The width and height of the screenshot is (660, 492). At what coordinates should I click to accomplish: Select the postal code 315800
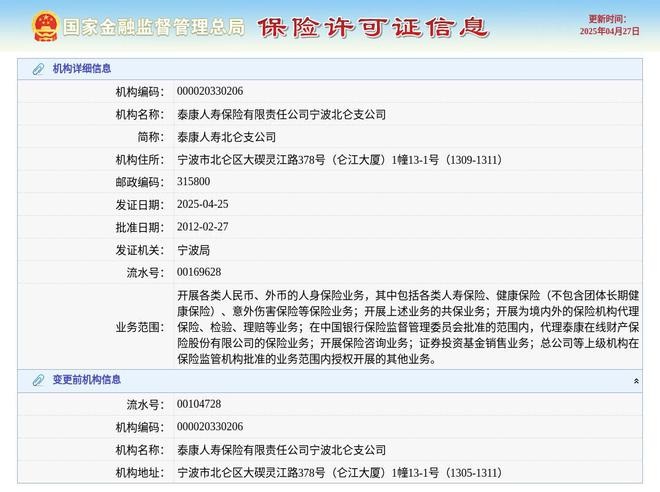pyautogui.click(x=193, y=181)
